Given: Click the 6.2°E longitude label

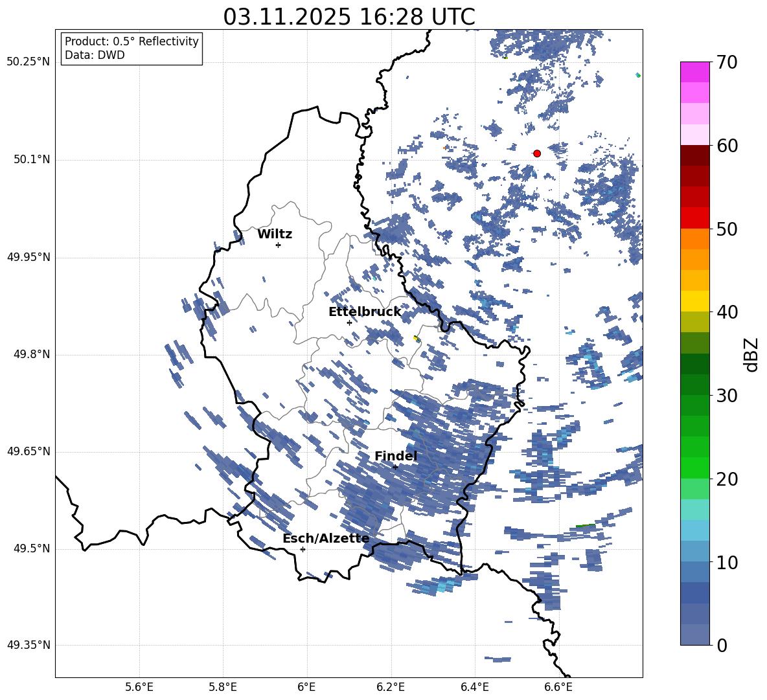Looking at the screenshot, I should (x=391, y=687).
